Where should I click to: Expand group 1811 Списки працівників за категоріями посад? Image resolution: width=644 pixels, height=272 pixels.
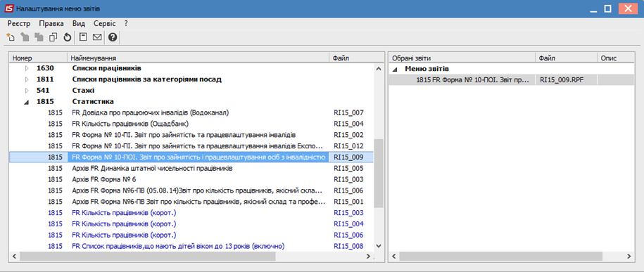click(x=27, y=79)
